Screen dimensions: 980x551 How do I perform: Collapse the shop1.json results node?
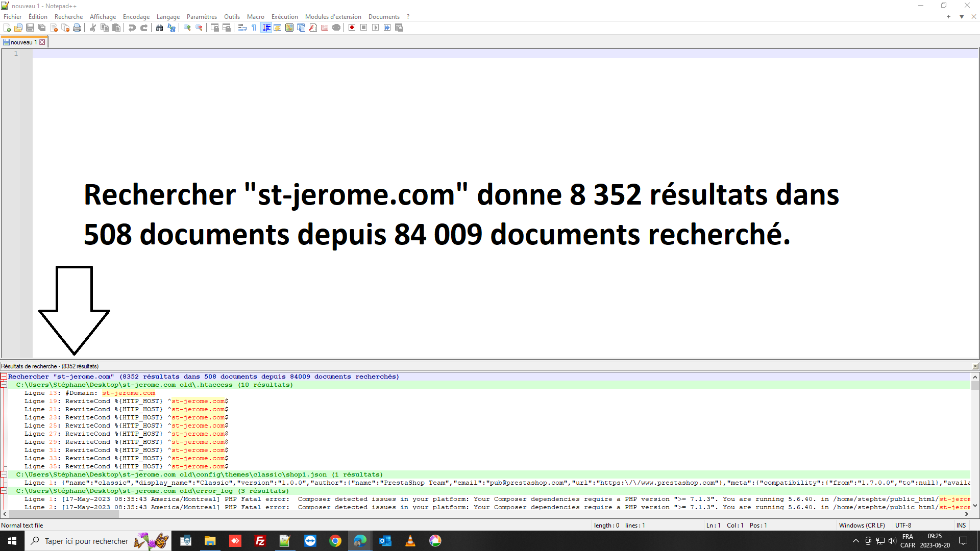[x=4, y=474]
